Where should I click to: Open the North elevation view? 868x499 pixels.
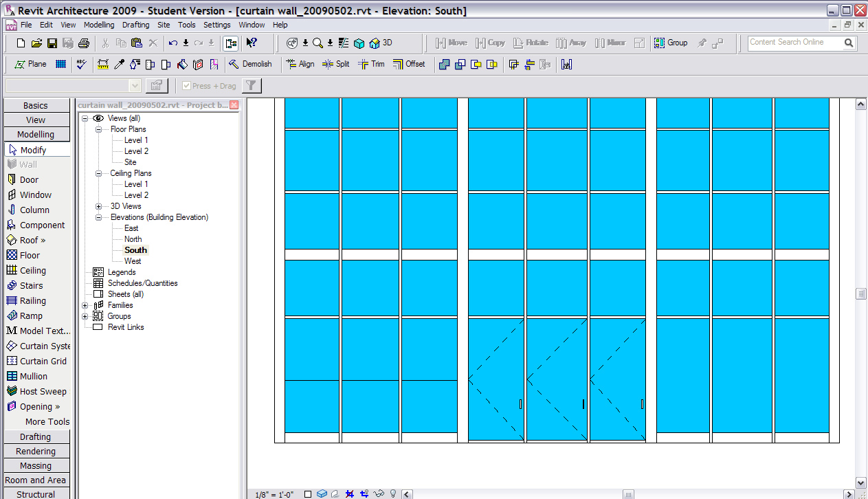133,239
